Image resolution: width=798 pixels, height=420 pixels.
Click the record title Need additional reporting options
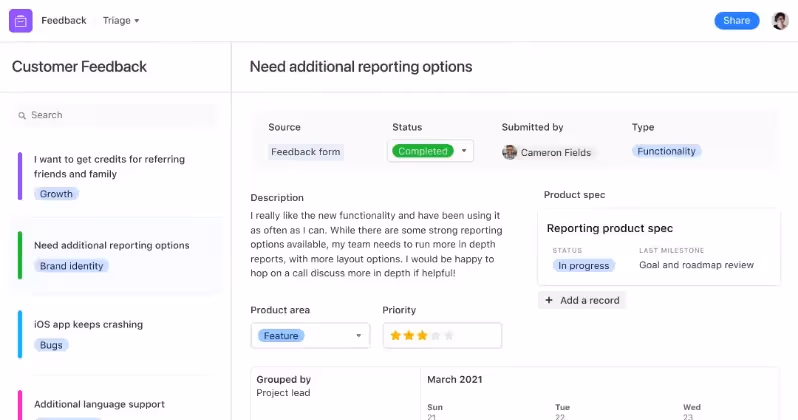coord(361,67)
